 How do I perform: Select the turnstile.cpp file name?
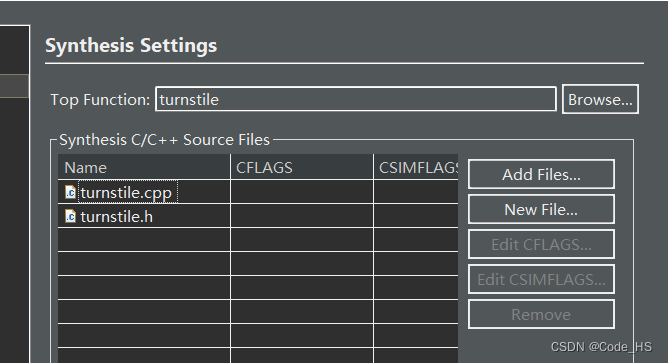127,192
